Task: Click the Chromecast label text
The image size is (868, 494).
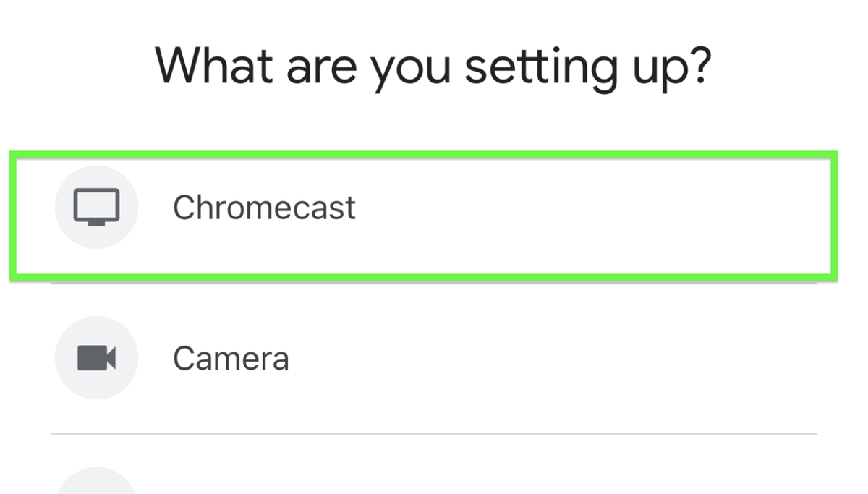Action: click(264, 208)
